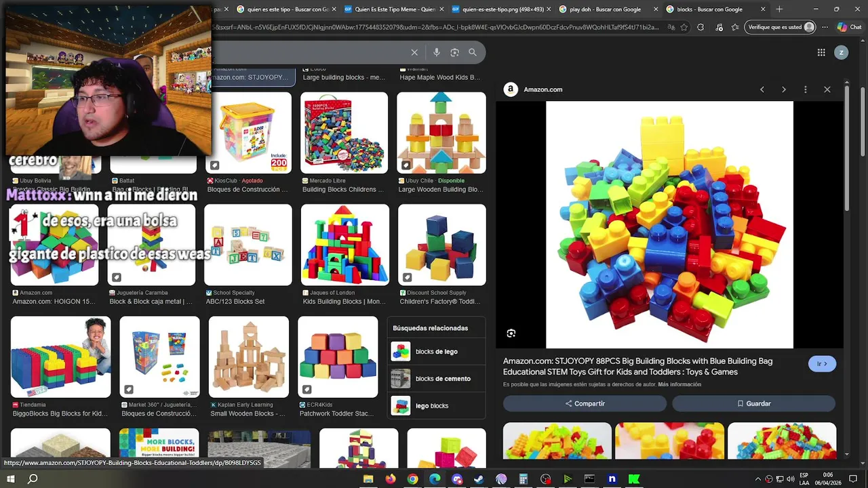Image resolution: width=868 pixels, height=488 pixels.
Task: Open Google Lens image search icon
Action: [x=454, y=52]
